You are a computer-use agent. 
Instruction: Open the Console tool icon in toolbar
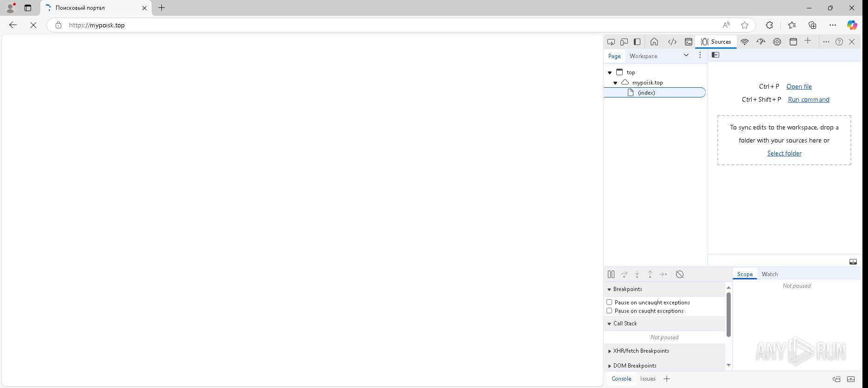tap(689, 42)
